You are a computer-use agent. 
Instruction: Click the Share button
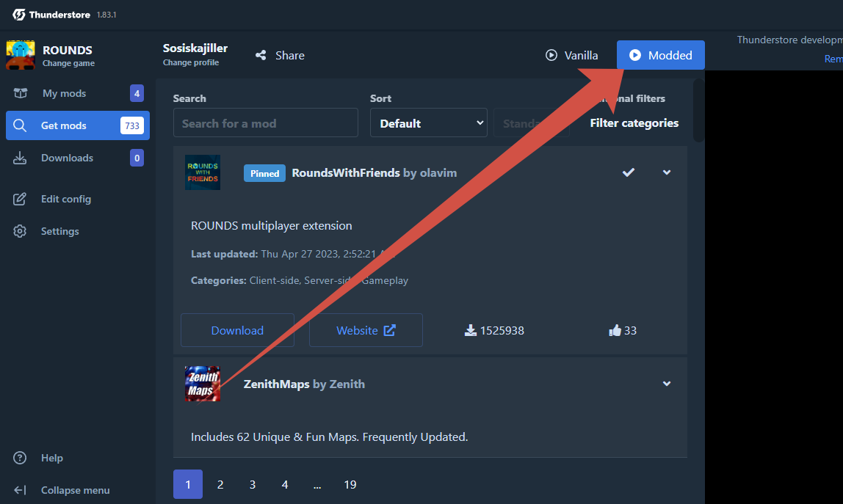point(280,55)
